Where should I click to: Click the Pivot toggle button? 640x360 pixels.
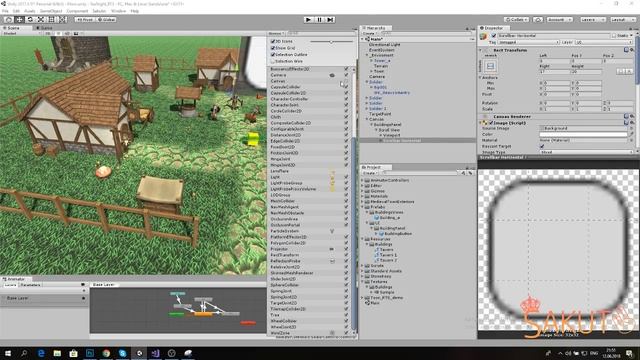[x=85, y=19]
